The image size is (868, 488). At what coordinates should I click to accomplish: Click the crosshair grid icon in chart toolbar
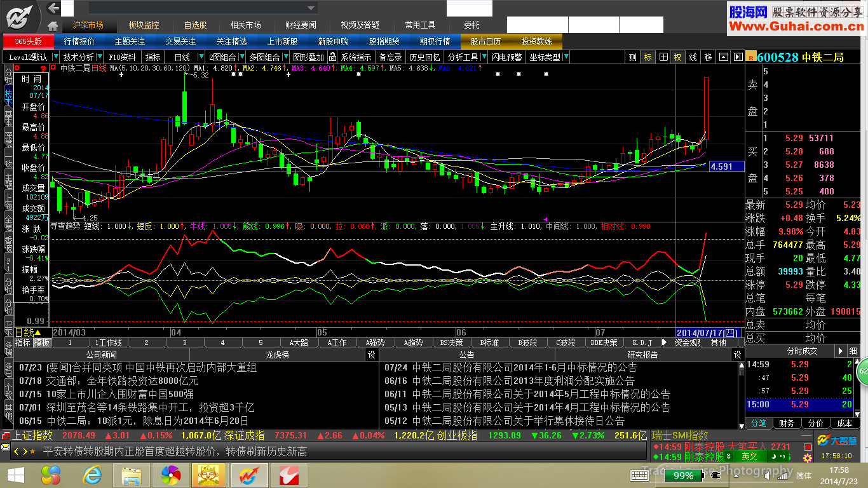click(663, 57)
